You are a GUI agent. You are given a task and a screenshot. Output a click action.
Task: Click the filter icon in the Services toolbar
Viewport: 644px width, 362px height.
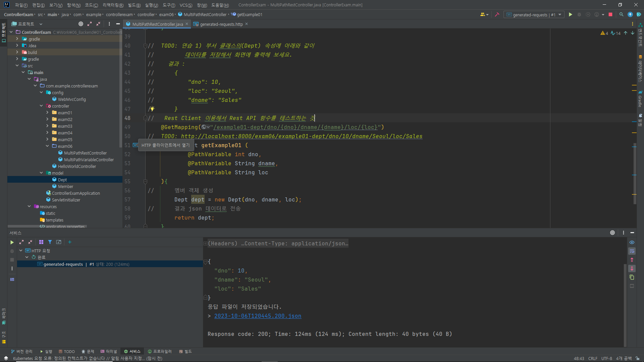(x=50, y=242)
